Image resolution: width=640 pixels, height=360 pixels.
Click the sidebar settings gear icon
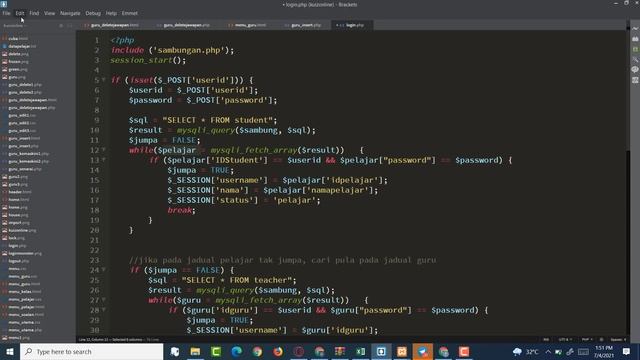[x=61, y=26]
